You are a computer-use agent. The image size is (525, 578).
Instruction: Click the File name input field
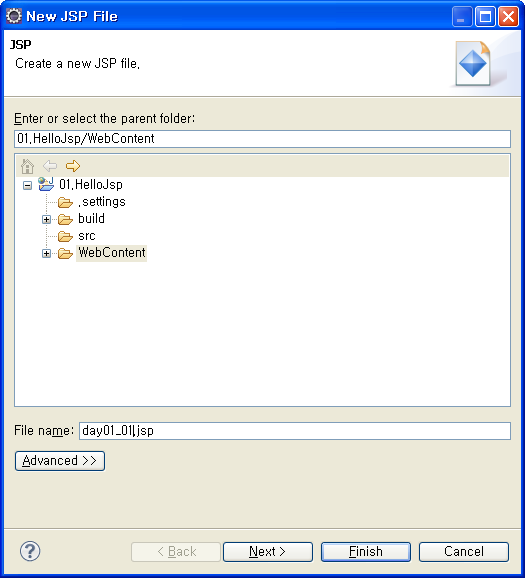click(295, 431)
